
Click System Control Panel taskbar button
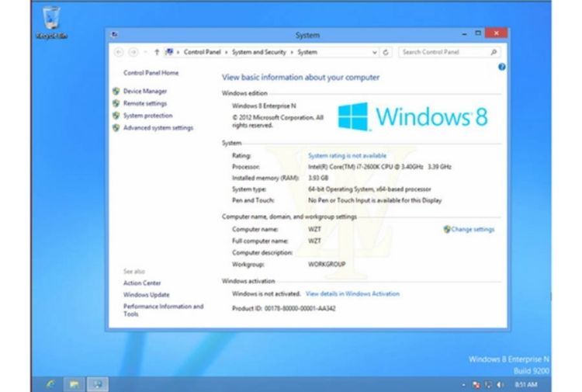pos(98,384)
